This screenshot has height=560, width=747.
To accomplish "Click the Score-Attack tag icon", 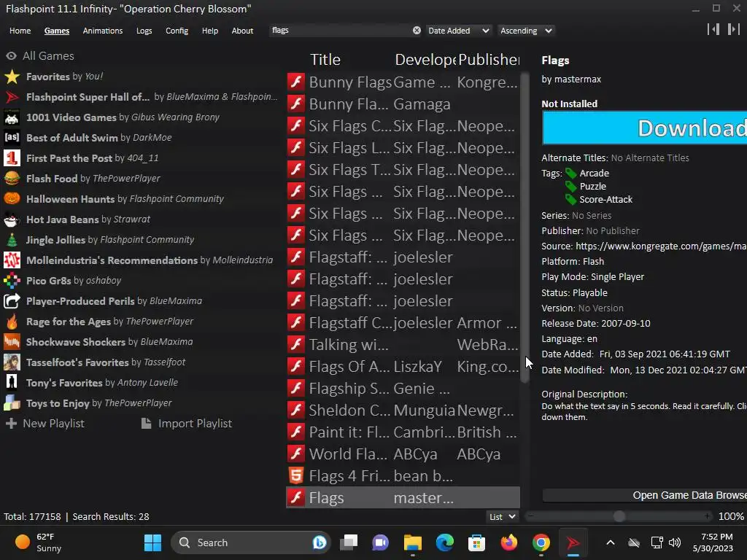I will (570, 200).
